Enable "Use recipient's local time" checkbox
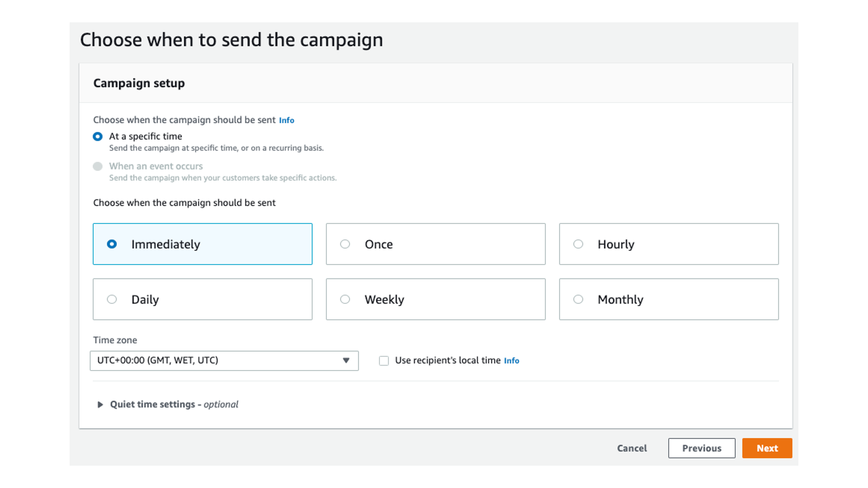 [384, 361]
